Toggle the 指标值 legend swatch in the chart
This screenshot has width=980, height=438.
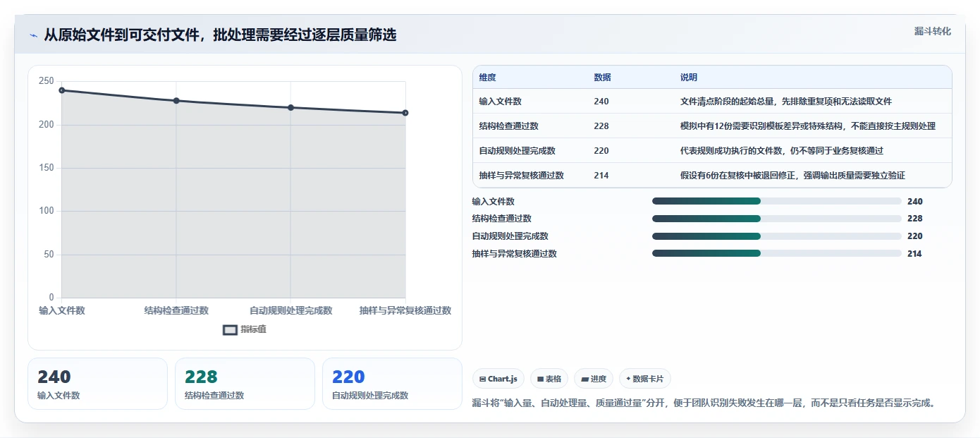click(x=231, y=330)
